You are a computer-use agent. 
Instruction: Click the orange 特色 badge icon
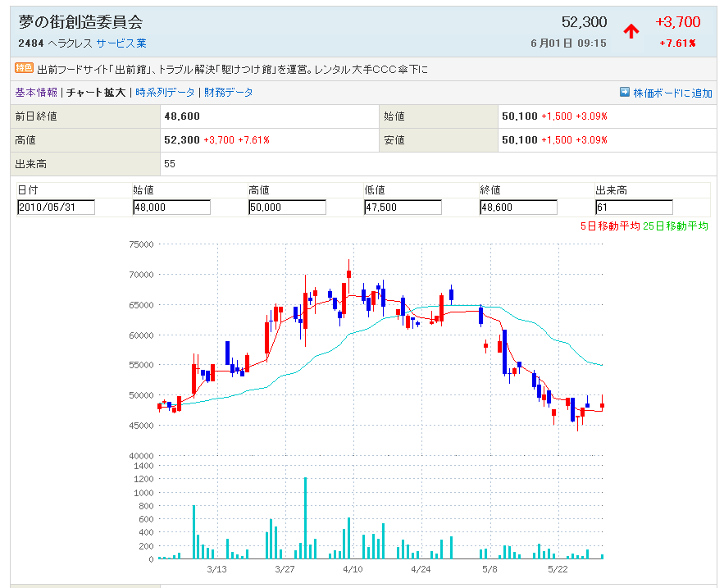pos(24,69)
